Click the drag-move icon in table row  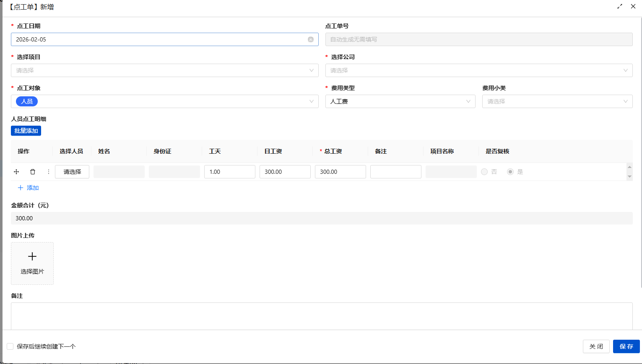(16, 172)
